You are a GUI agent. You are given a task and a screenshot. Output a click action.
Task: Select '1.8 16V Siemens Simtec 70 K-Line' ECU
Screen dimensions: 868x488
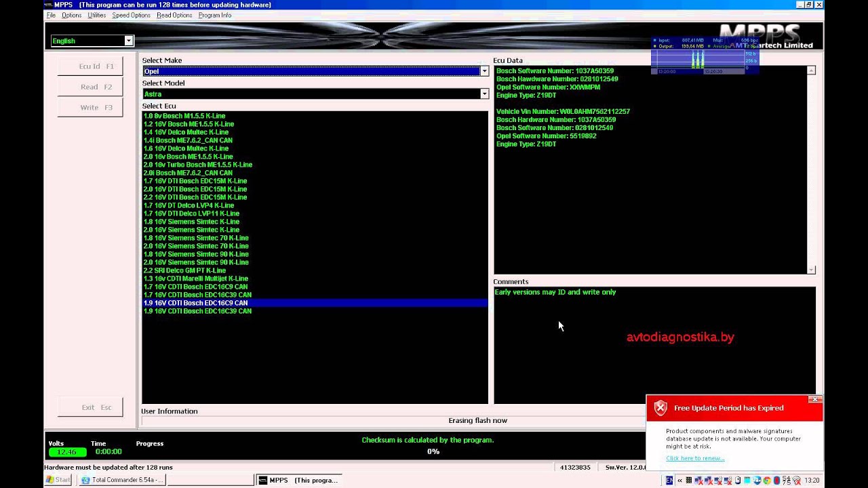196,238
